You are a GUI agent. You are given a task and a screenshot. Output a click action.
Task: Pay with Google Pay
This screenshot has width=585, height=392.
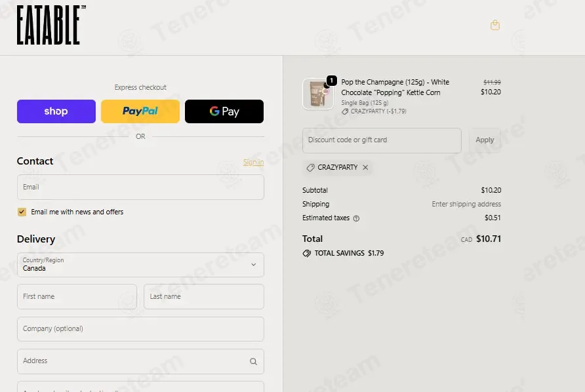coord(224,111)
